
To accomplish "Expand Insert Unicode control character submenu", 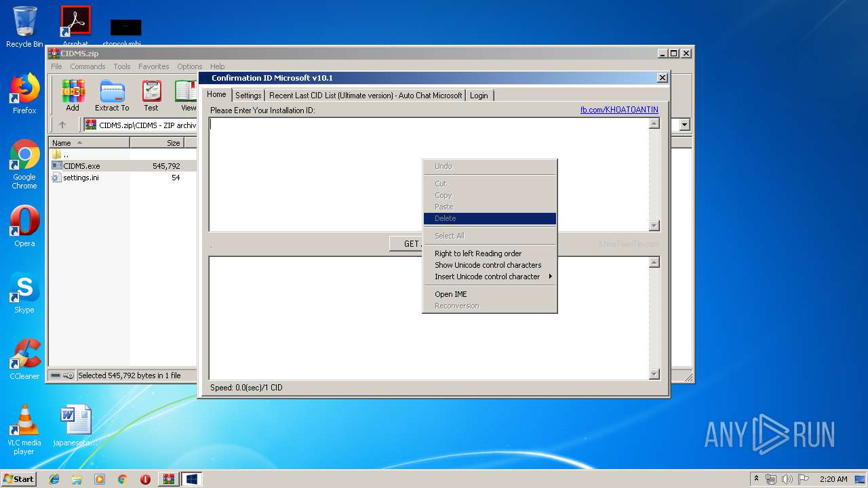I will tap(490, 277).
